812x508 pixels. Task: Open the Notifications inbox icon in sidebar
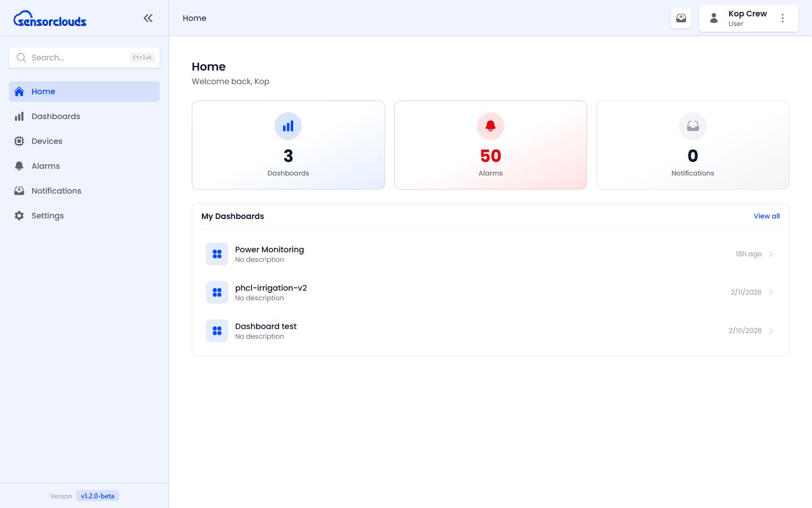19,191
